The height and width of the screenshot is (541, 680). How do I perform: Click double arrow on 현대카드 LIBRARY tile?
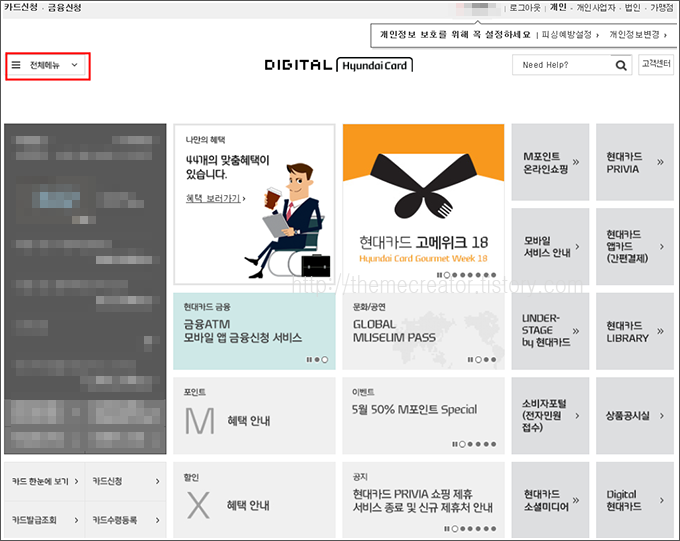(660, 331)
